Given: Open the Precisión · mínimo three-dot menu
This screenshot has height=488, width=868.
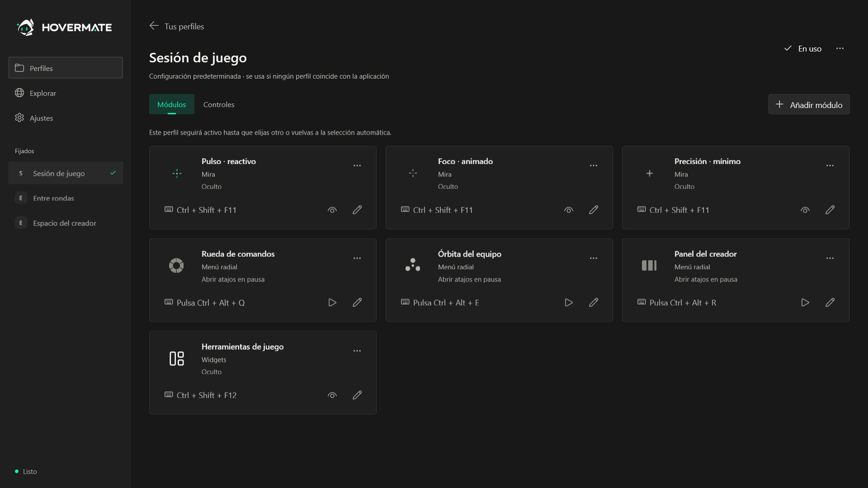Looking at the screenshot, I should tap(830, 166).
